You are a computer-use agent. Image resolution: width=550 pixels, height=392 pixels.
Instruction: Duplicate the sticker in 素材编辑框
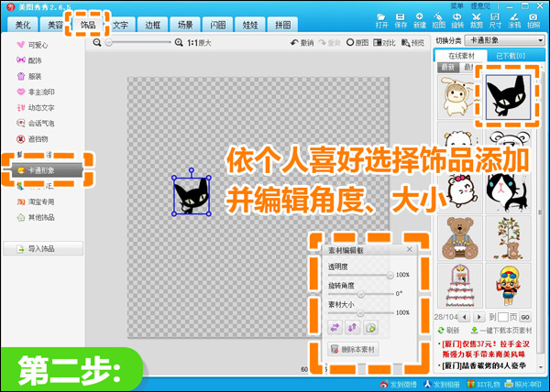[370, 328]
